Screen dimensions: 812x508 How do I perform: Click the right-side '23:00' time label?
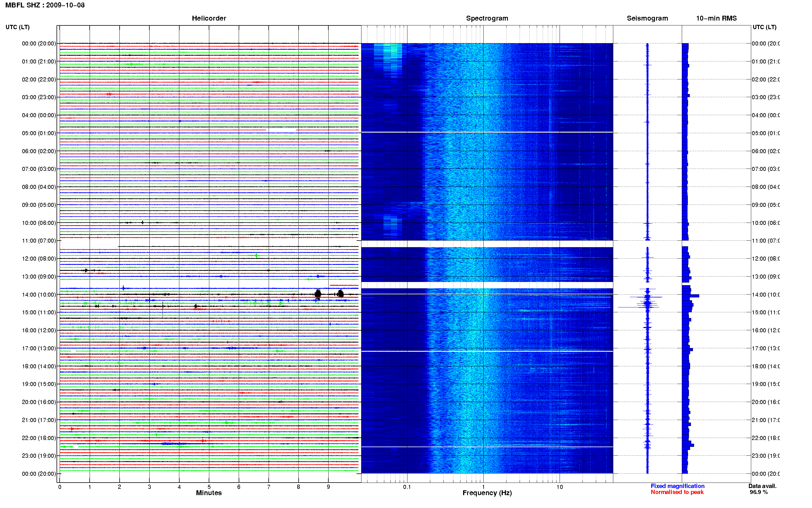point(765,456)
